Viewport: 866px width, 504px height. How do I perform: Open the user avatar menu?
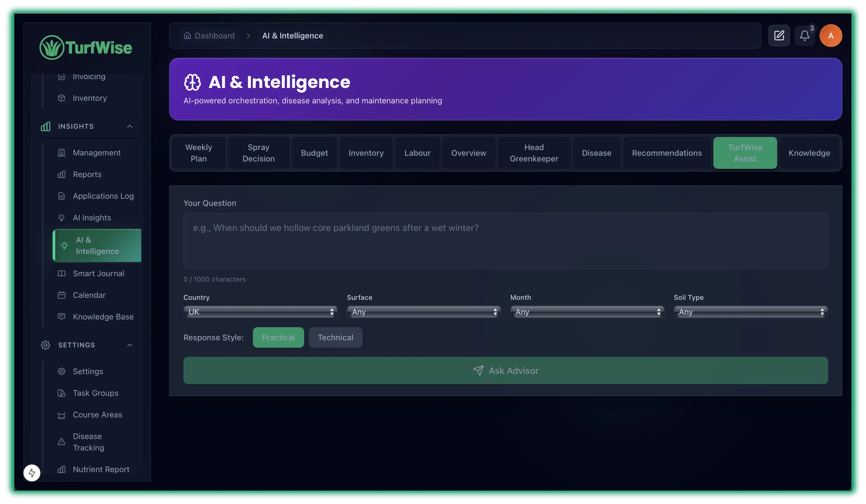point(831,35)
